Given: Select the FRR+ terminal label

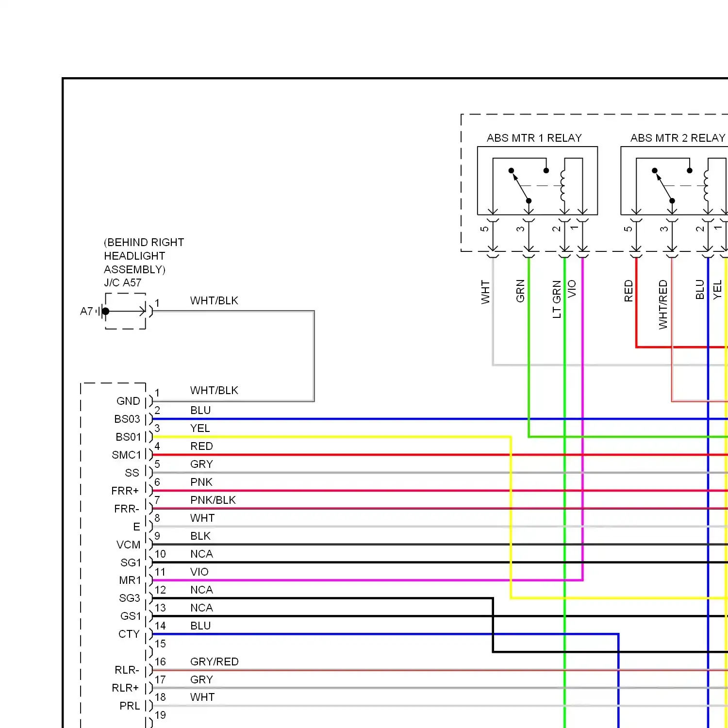Looking at the screenshot, I should tap(125, 491).
